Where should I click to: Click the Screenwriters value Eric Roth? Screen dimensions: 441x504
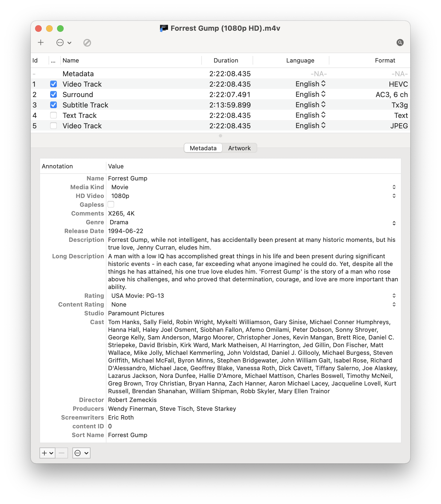[x=121, y=417]
